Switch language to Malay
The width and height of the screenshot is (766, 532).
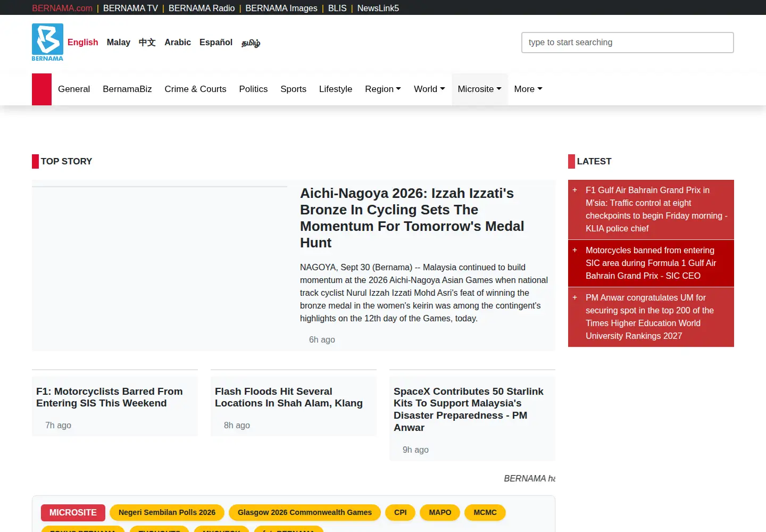[x=118, y=42]
